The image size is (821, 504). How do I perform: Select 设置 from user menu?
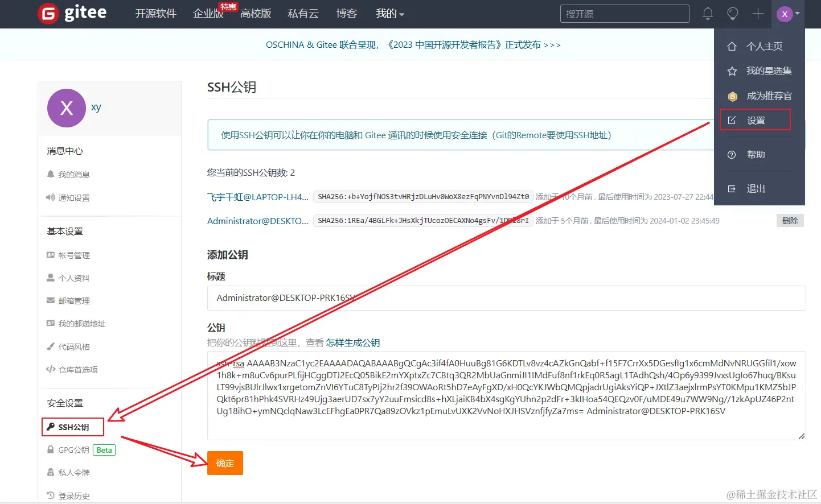(x=755, y=120)
